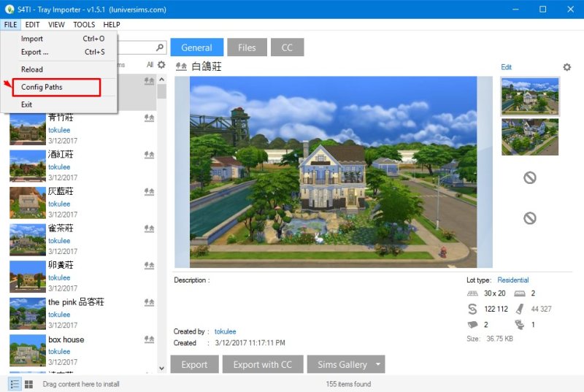Select the 雀茶莊 list item thumbnail
Screen dimensions: 584x392
coord(28,239)
